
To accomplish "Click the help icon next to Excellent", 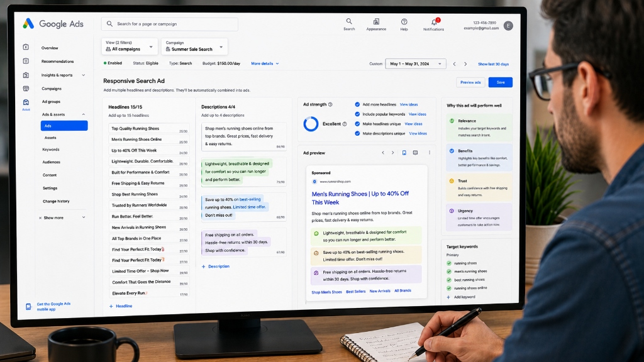I will click(x=345, y=124).
